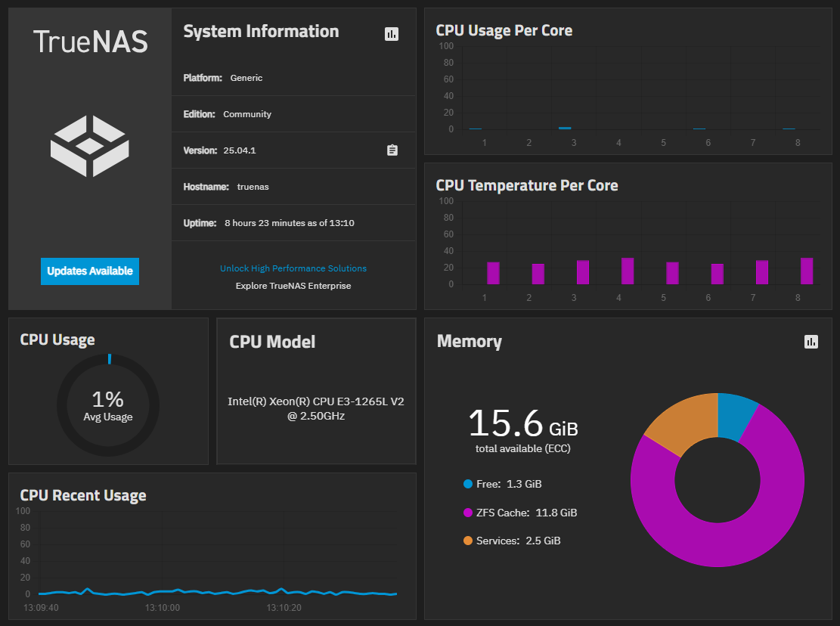840x626 pixels.
Task: Click the CPU Model heading
Action: (272, 342)
